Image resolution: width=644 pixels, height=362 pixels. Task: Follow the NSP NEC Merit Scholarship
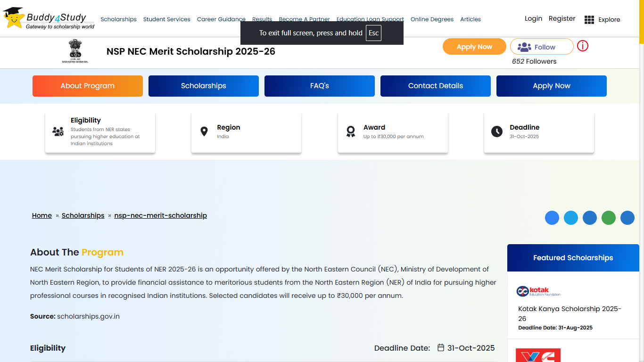pyautogui.click(x=542, y=47)
